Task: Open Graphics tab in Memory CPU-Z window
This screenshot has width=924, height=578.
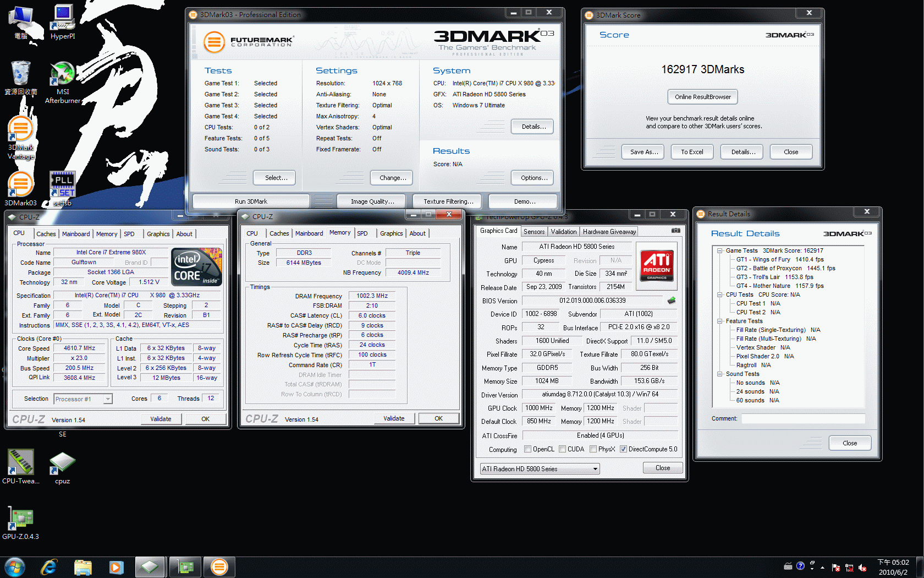Action: click(392, 233)
